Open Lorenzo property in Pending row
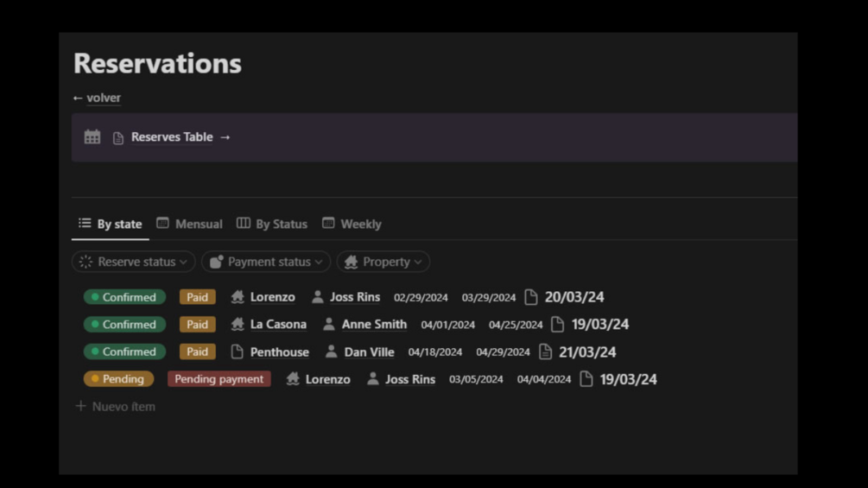868x488 pixels. 327,379
